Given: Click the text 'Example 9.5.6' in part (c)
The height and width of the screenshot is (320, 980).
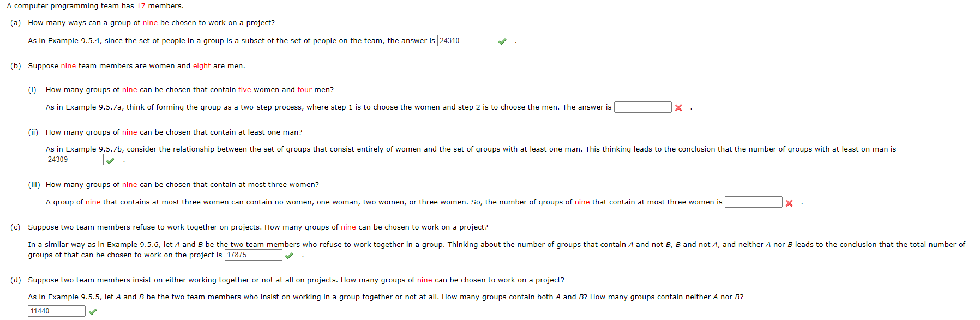Looking at the screenshot, I should [133, 245].
